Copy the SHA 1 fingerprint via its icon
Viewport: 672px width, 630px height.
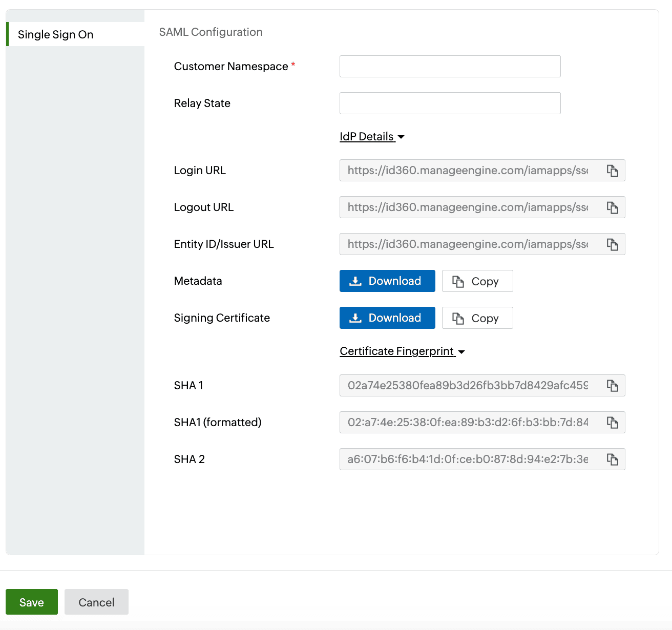tap(612, 386)
